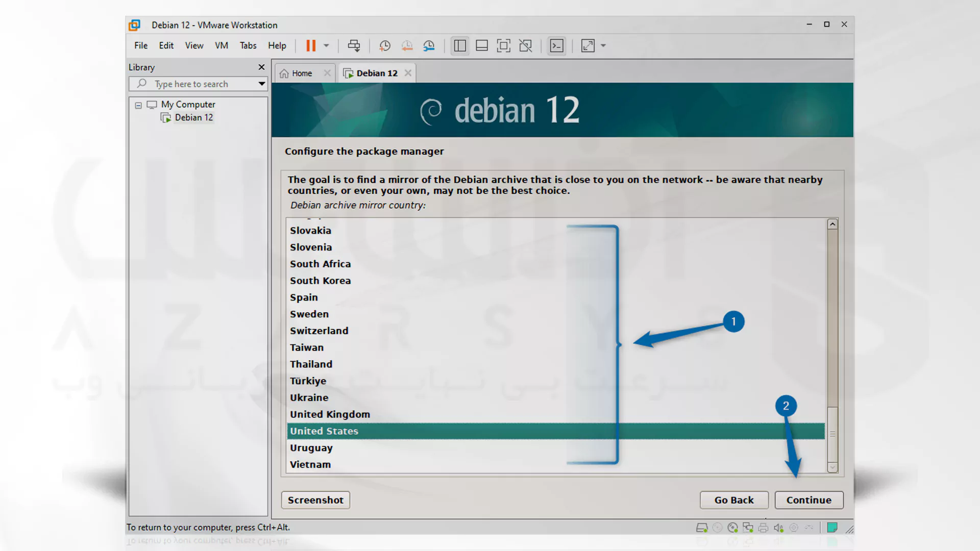
Task: Open the snapshot manager icon
Action: (429, 46)
